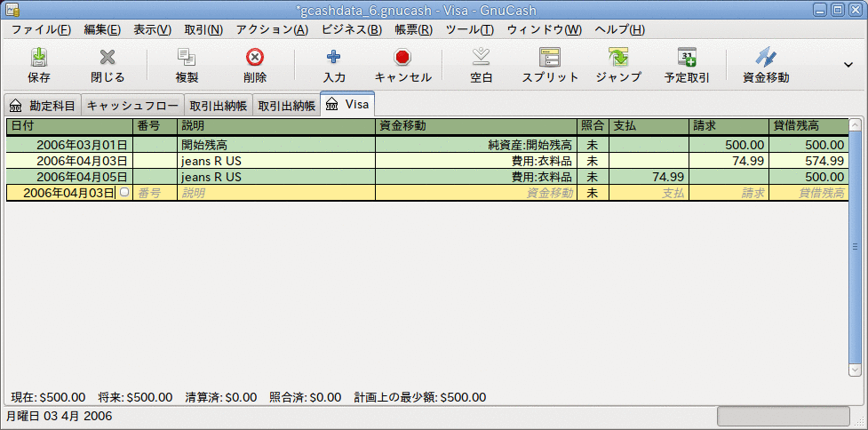Image resolution: width=868 pixels, height=430 pixels.
Task: Click the 説明 field in the blank row
Action: click(276, 193)
